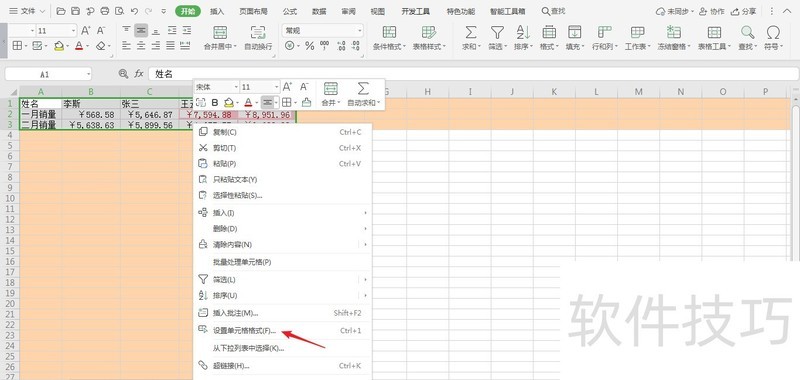Choose Hyperlink (超链接) in context menu
The image size is (800, 380).
point(283,366)
